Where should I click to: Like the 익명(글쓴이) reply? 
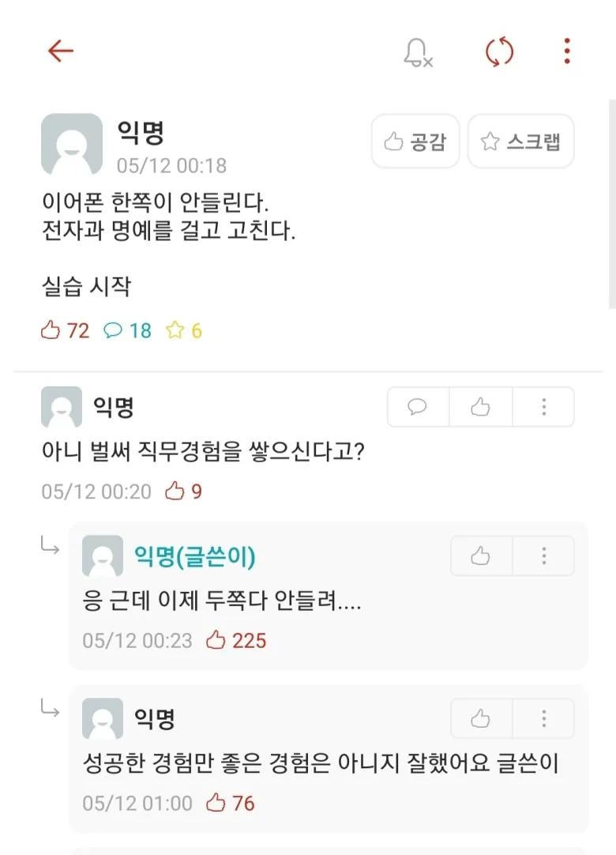coord(480,556)
